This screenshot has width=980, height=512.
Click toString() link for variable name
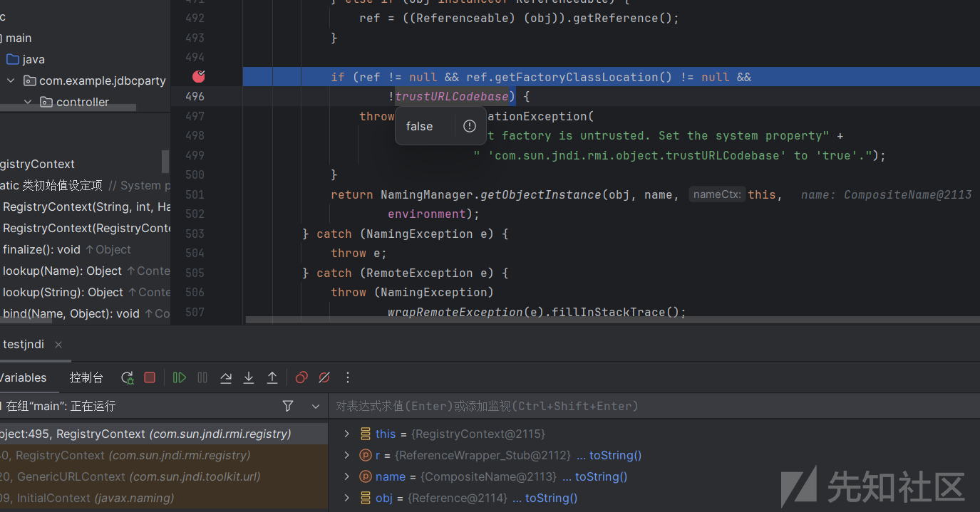click(601, 476)
